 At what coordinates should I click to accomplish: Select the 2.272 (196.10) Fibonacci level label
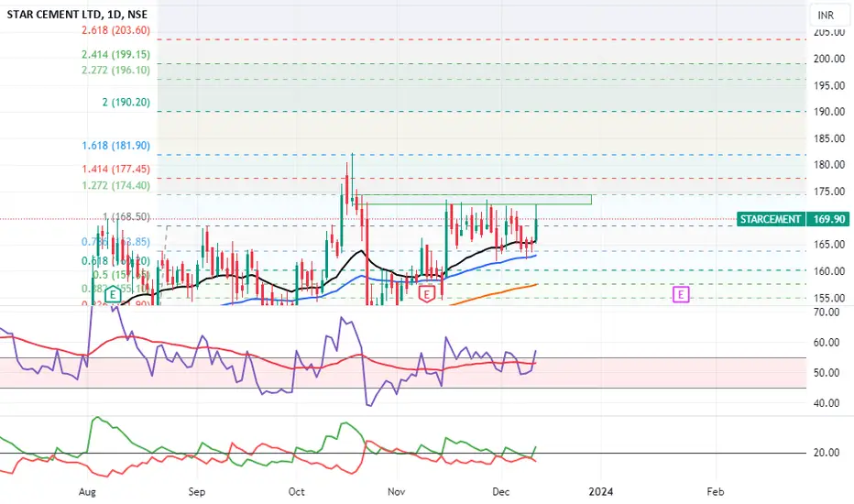[x=116, y=71]
